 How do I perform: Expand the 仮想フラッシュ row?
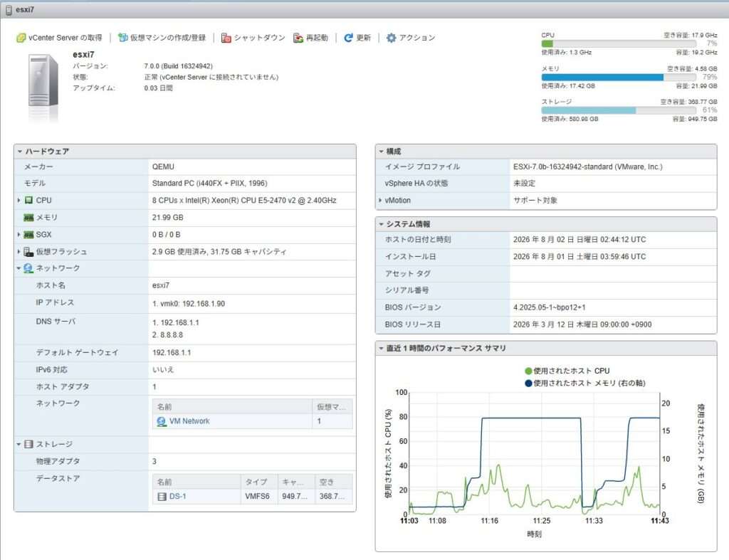pyautogui.click(x=19, y=252)
